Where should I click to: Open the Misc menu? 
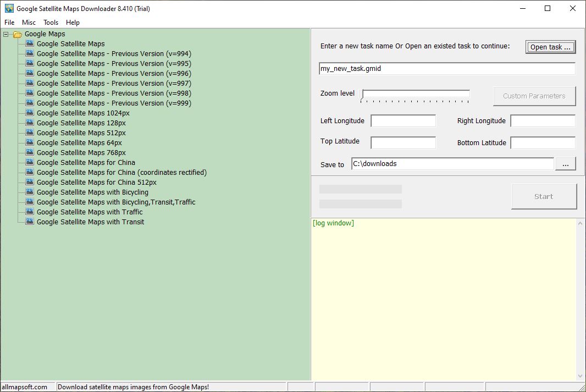[29, 23]
